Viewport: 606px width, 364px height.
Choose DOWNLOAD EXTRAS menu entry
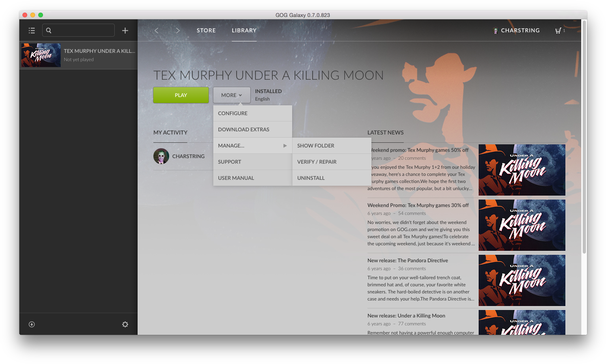pos(253,129)
